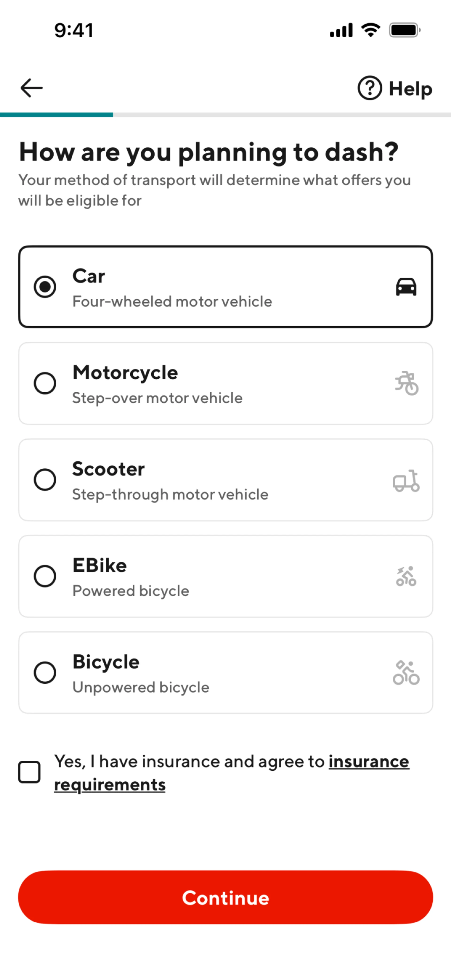Tap the Step-through motor vehicle description
The width and height of the screenshot is (451, 980).
170,494
